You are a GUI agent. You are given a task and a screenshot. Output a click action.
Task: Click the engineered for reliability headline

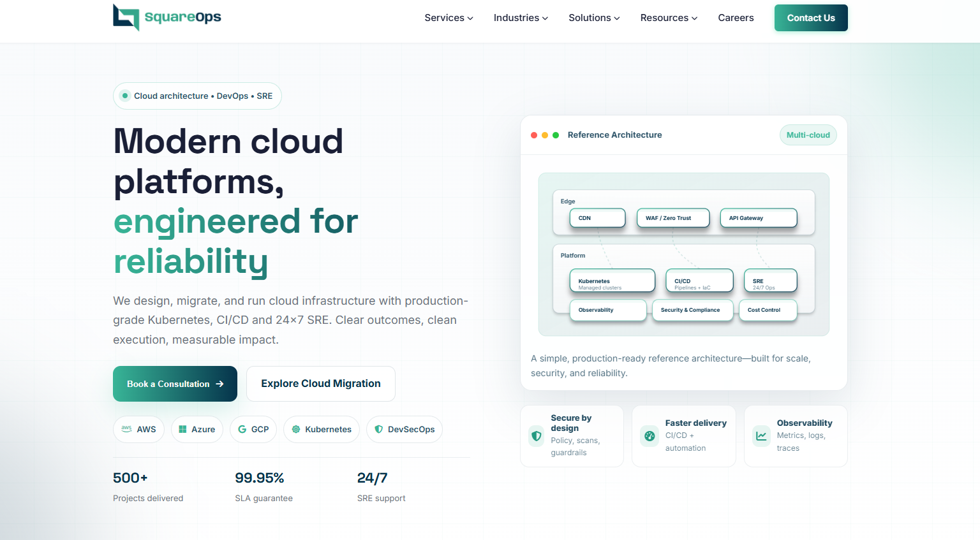[x=235, y=241]
